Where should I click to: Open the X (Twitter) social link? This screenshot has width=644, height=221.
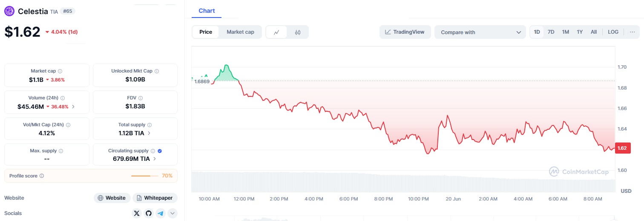(x=136, y=213)
